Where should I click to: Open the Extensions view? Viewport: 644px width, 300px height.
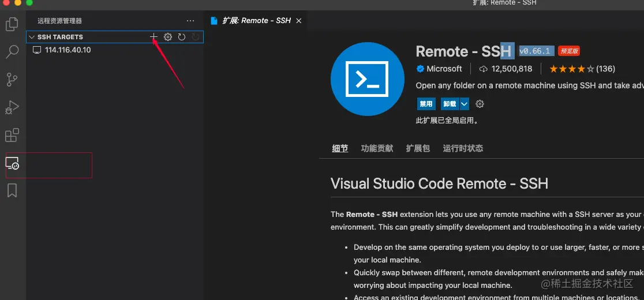(x=12, y=135)
